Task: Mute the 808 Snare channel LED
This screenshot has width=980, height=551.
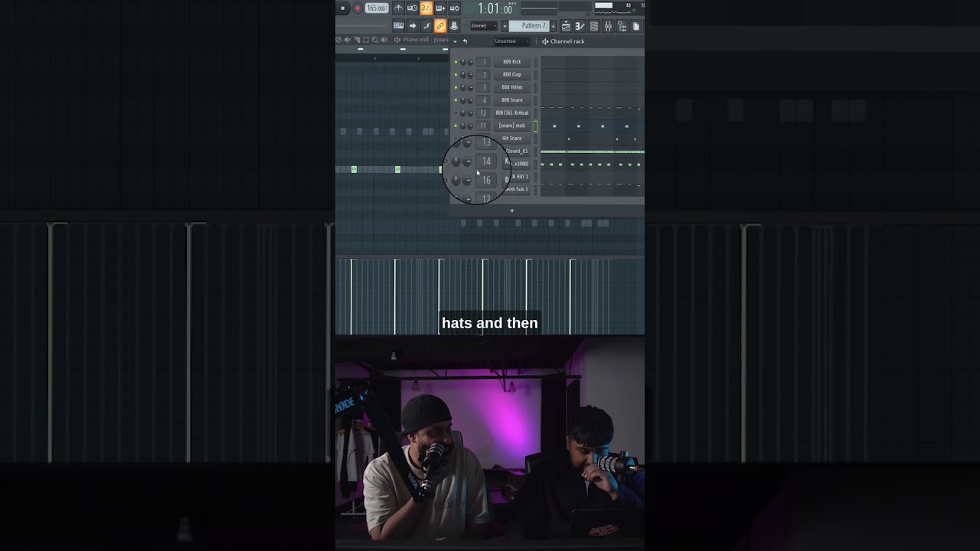Action: [x=456, y=100]
